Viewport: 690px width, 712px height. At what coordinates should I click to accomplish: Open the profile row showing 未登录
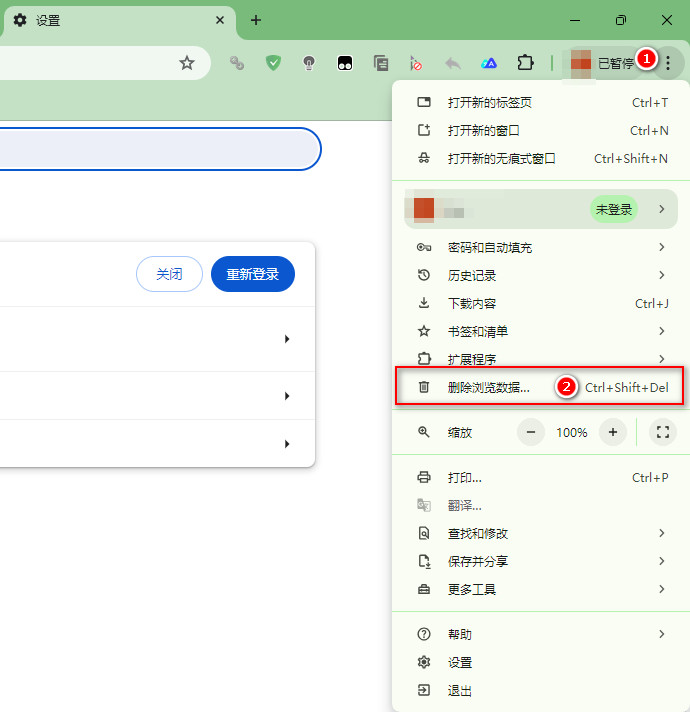541,209
